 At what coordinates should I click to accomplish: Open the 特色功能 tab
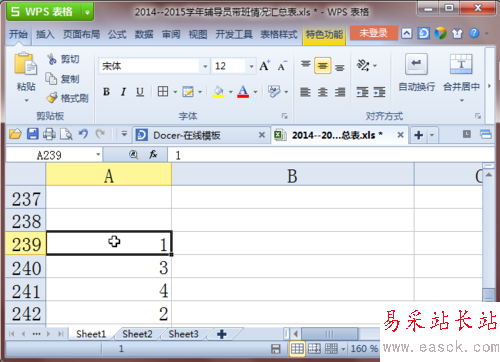point(324,34)
